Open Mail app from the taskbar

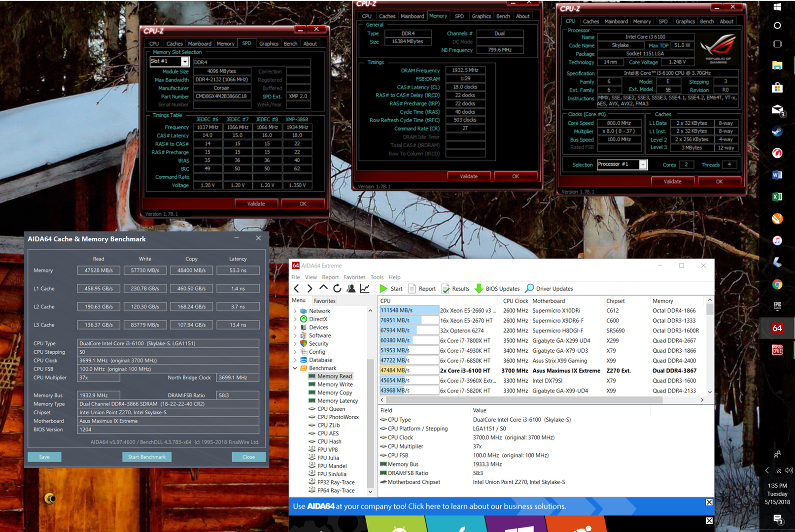777,110
